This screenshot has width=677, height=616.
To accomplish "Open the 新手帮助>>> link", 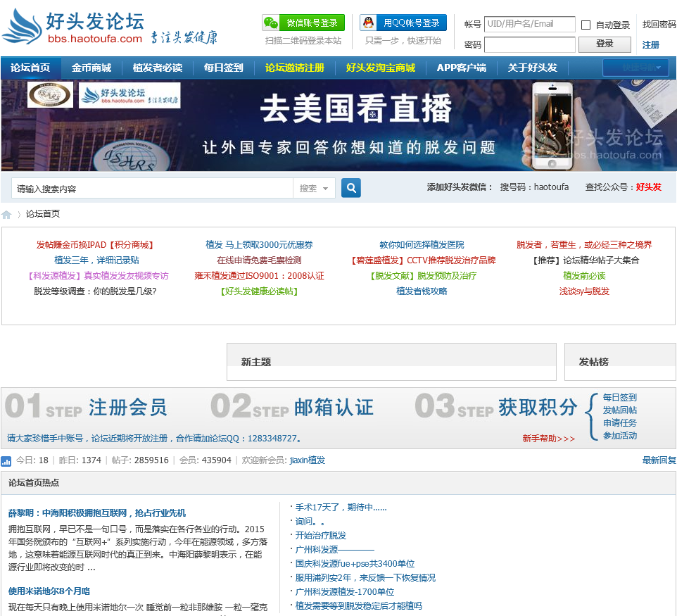I will click(548, 439).
